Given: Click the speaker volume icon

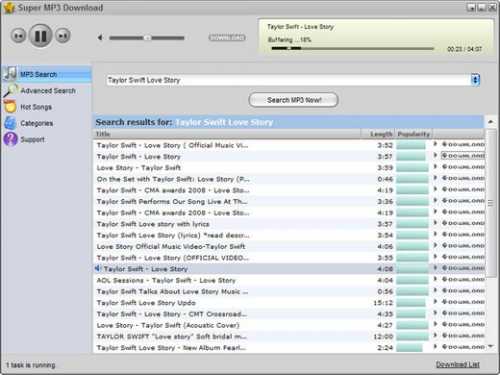Looking at the screenshot, I should tap(100, 38).
